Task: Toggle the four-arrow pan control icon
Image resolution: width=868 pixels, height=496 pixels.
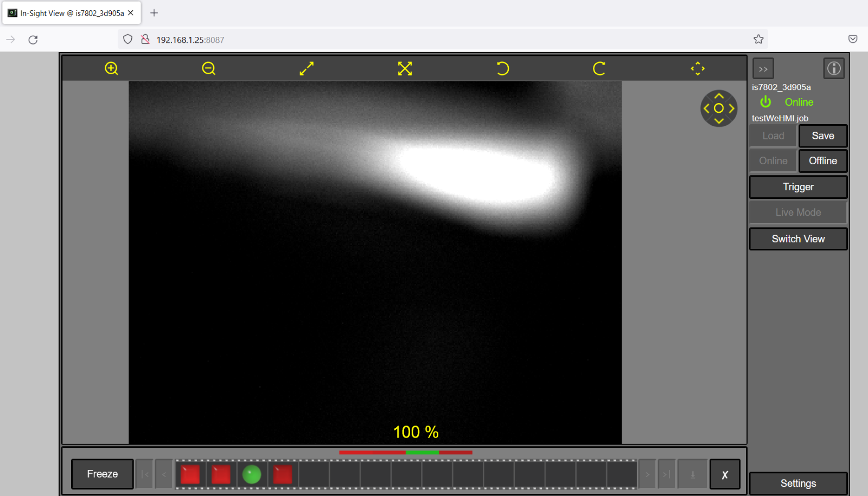Action: pyautogui.click(x=698, y=68)
